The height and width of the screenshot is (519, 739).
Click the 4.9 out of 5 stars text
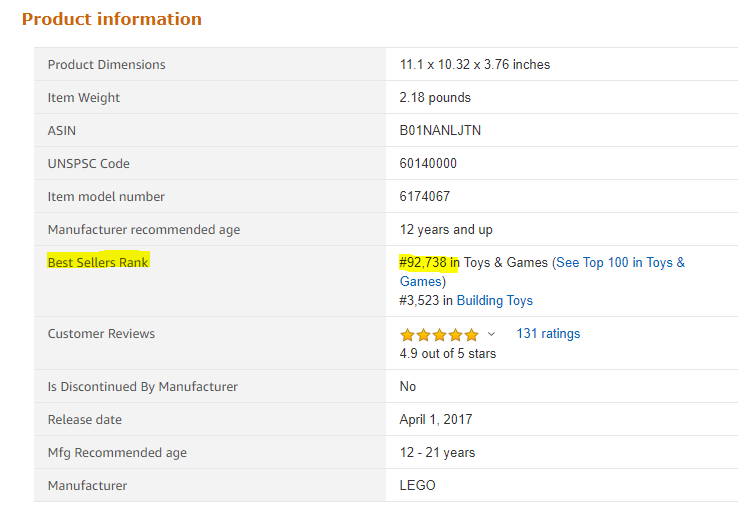pos(448,353)
